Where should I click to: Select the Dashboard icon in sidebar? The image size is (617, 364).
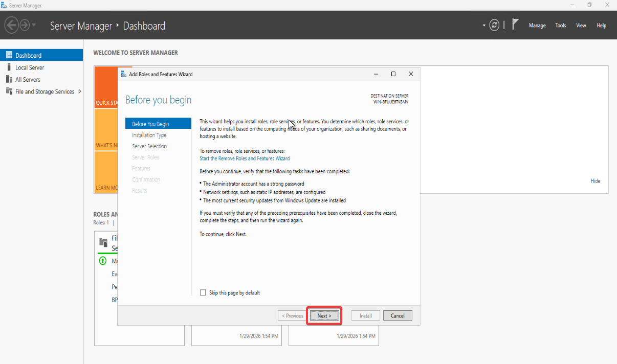9,55
